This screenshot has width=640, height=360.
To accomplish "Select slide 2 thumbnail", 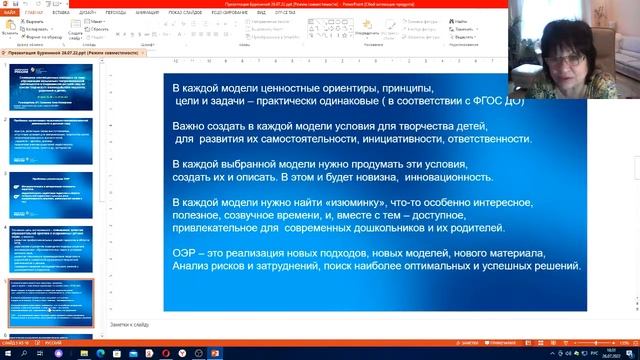I will pyautogui.click(x=51, y=141).
